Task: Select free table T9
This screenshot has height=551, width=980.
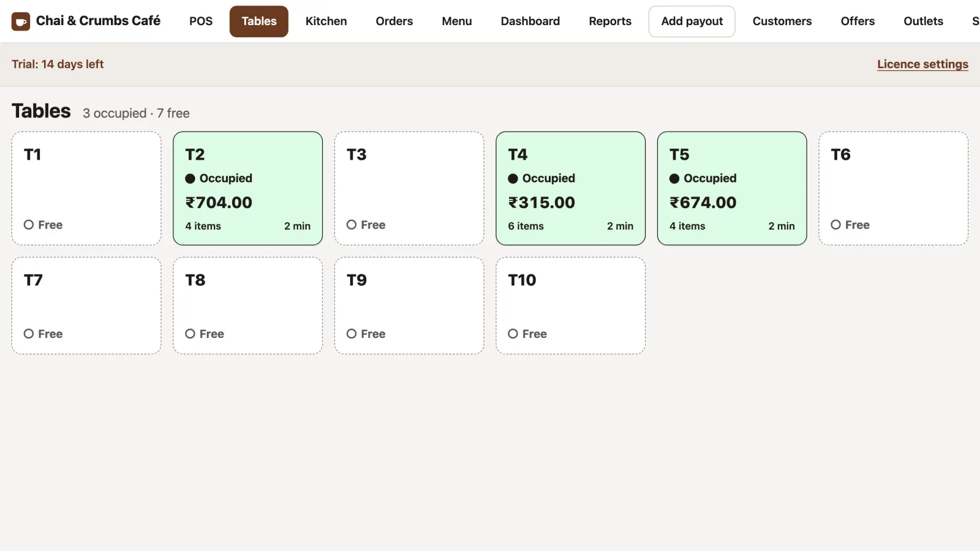Action: (x=409, y=305)
